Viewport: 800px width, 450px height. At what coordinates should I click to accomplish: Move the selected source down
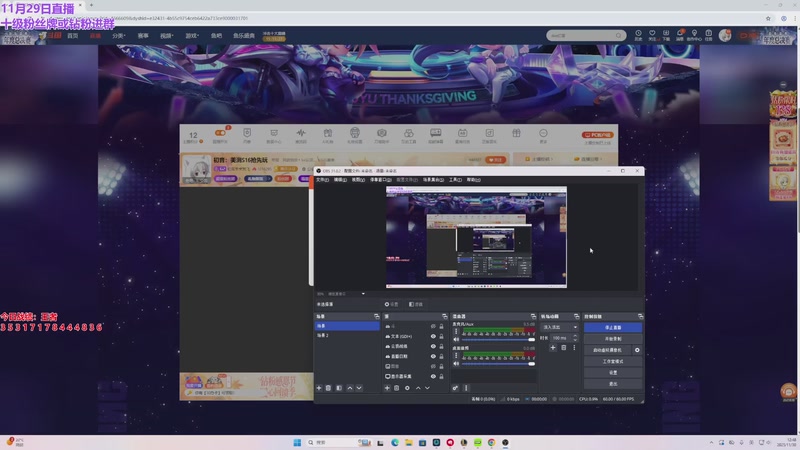tap(428, 388)
